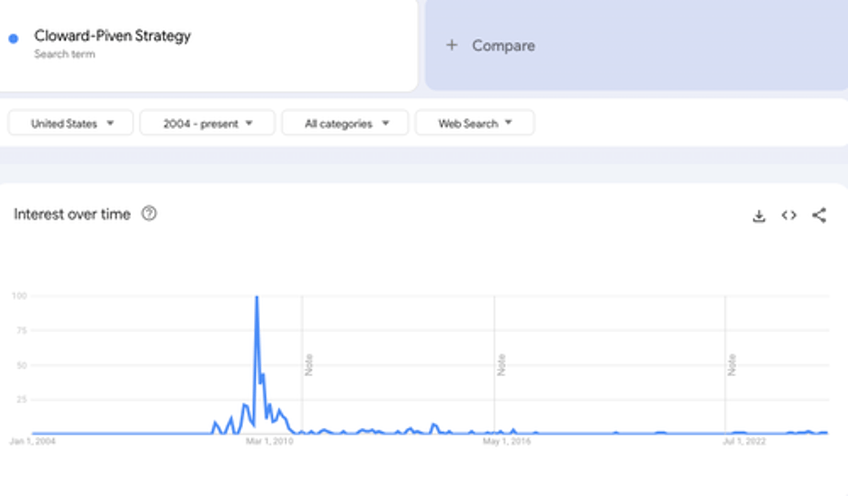848x496 pixels.
Task: Expand the 2004 - present time range
Action: 207,123
